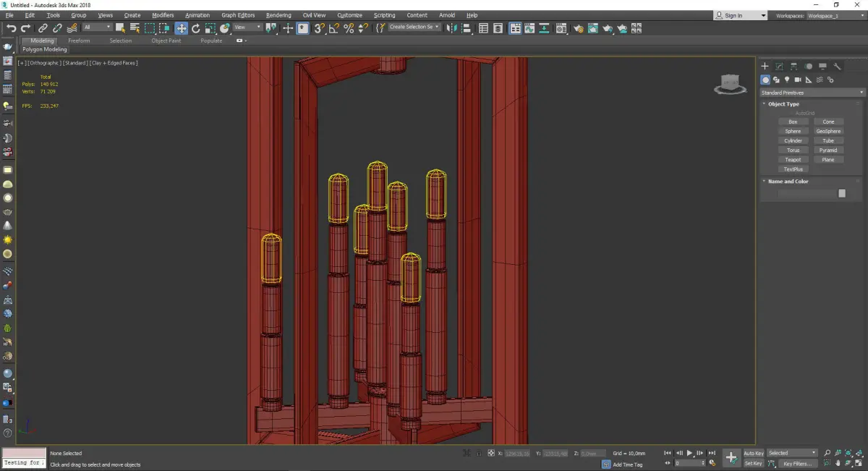Viewport: 868px width, 471px height.
Task: Select the Cameras category icon
Action: [x=797, y=80]
